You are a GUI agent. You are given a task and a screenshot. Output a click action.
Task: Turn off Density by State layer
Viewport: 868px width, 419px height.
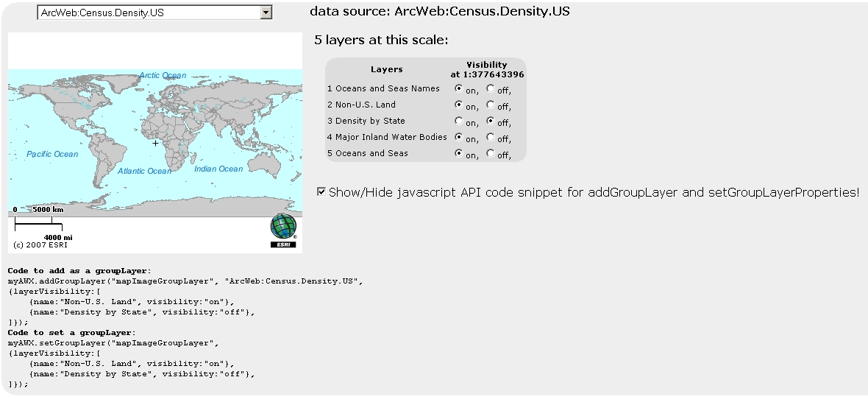click(x=491, y=120)
